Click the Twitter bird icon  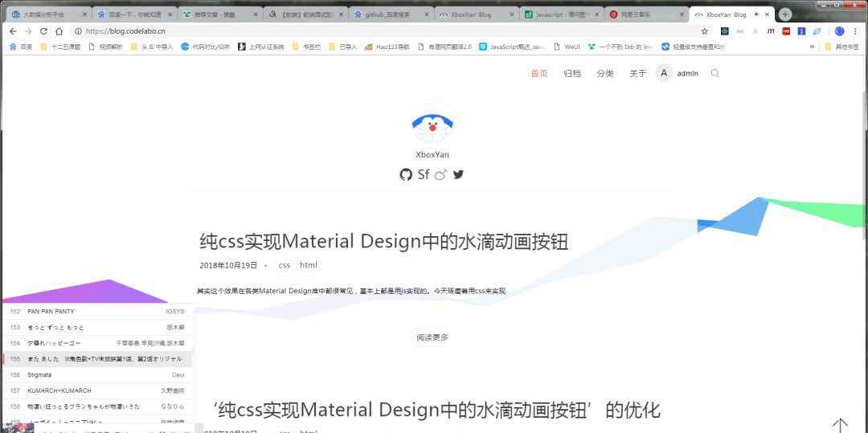click(458, 174)
